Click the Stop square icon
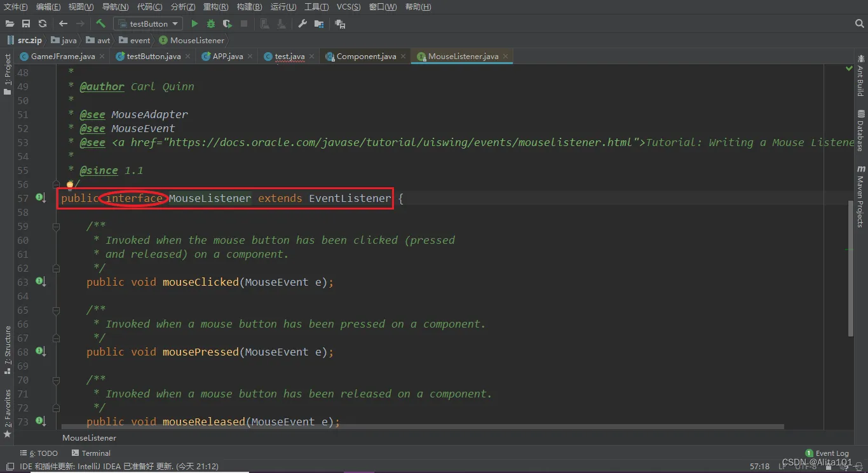Viewport: 868px width, 473px height. click(244, 23)
